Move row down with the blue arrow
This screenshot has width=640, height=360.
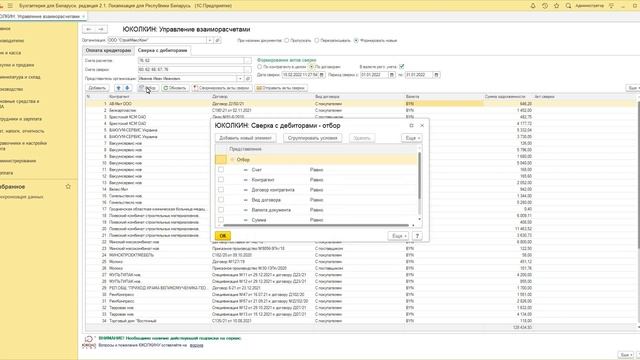[127, 88]
